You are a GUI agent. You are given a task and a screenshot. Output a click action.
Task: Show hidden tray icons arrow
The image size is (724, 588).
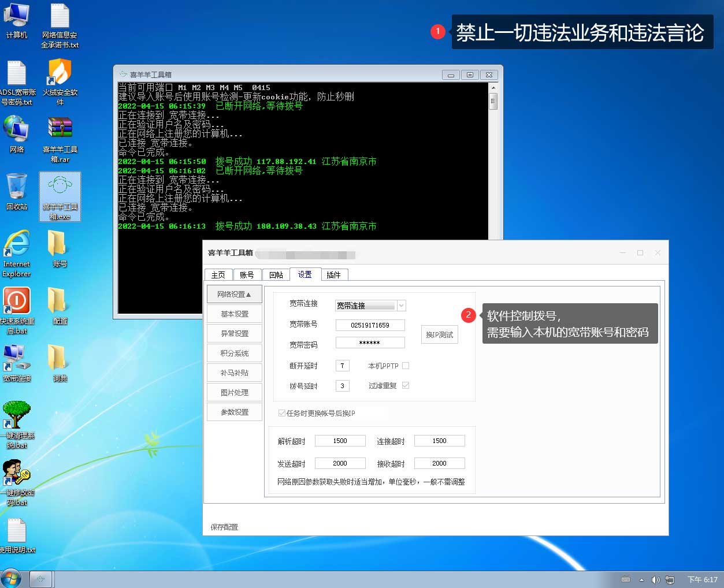coord(641,579)
